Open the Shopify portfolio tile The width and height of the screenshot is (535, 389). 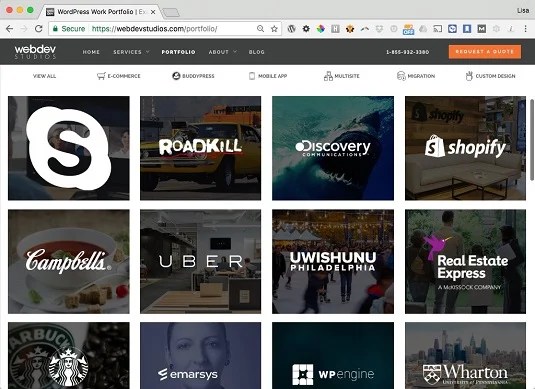coord(465,148)
